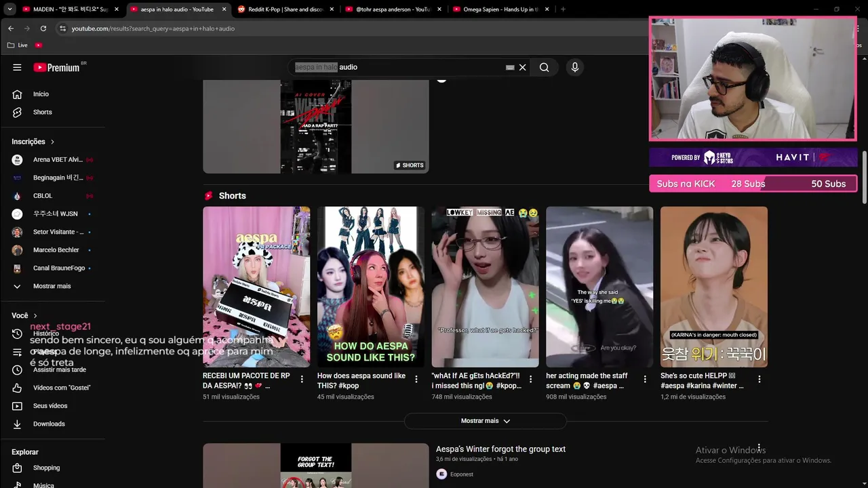Reload the page in browser toolbar
This screenshot has width=868, height=488.
[x=43, y=28]
